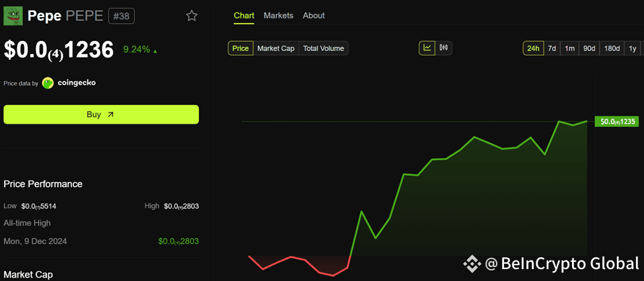Click the $0.0(4)1235 chart price label

617,122
